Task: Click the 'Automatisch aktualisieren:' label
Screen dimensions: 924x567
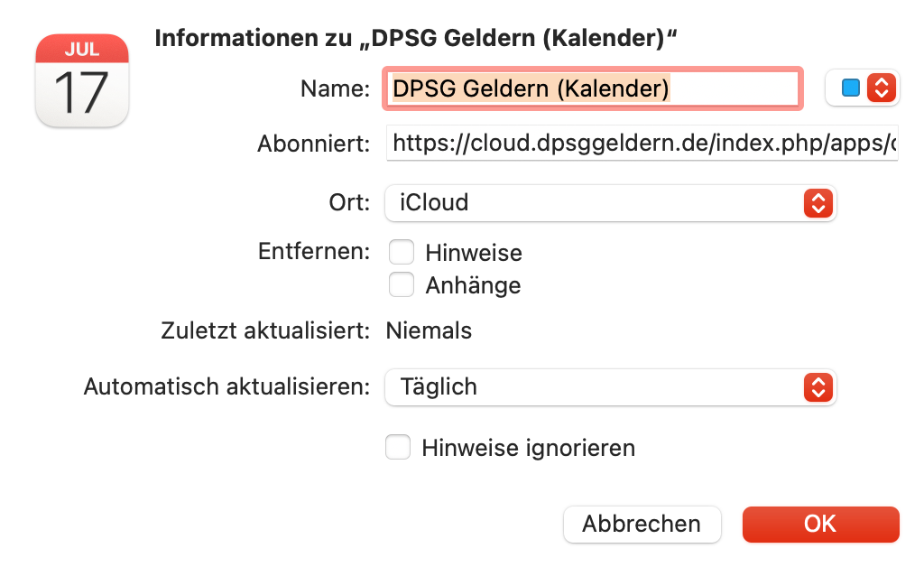Action: 226,386
